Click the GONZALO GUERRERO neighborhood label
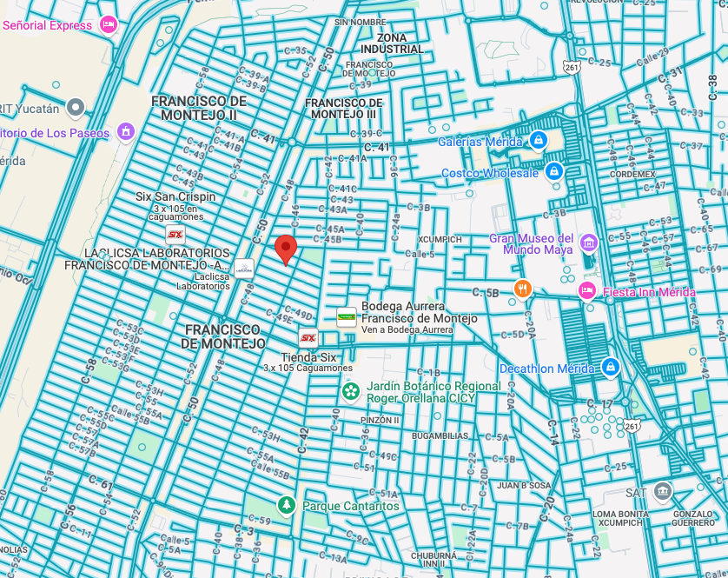 click(693, 518)
